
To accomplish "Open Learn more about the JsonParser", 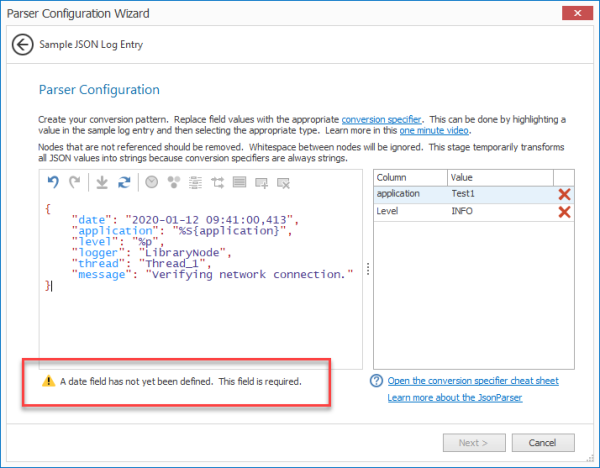I will pyautogui.click(x=455, y=398).
